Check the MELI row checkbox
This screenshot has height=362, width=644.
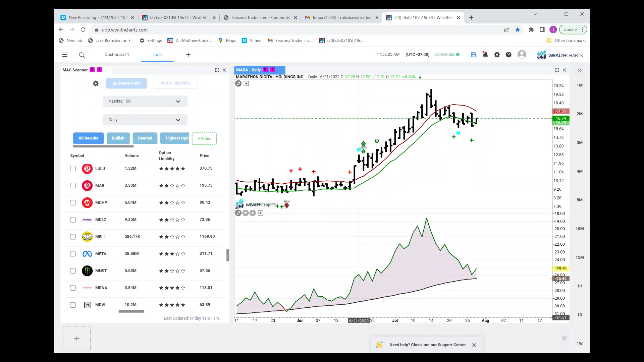coord(73,237)
